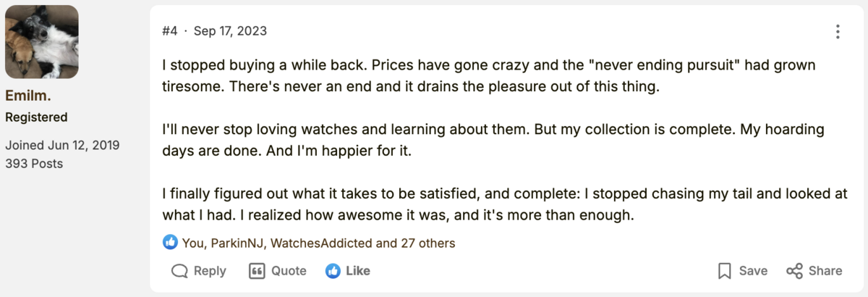Viewport: 868px width, 297px height.
Task: Click the Quote marks icon
Action: (x=257, y=271)
